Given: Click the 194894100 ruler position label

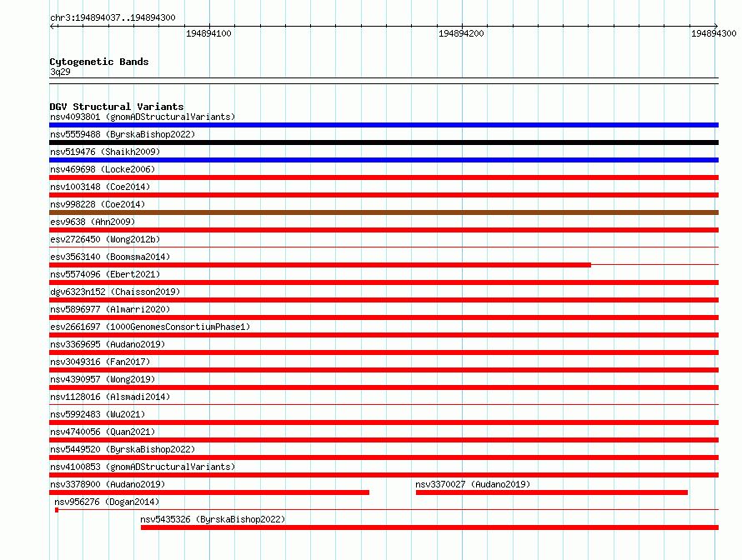Looking at the screenshot, I should tap(208, 33).
